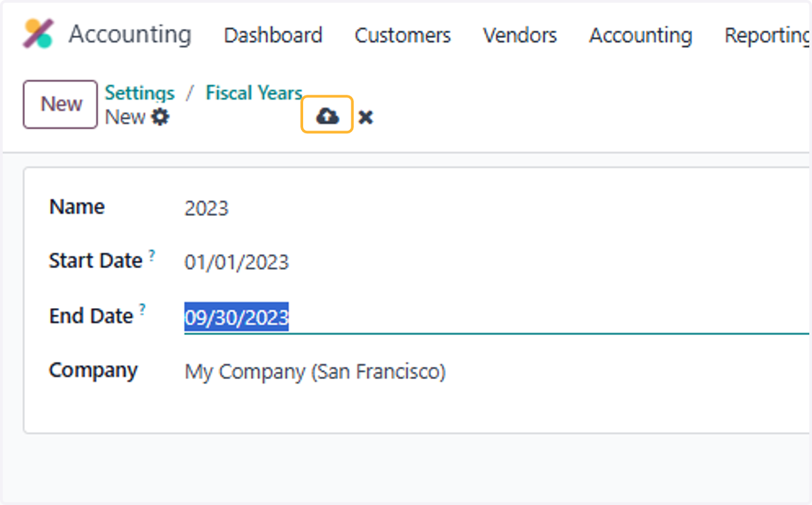812x505 pixels.
Task: Open the Vendors menu
Action: [520, 35]
